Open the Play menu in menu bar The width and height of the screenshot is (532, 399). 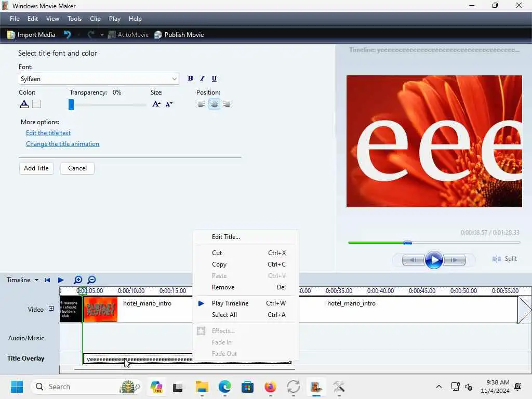pos(115,19)
